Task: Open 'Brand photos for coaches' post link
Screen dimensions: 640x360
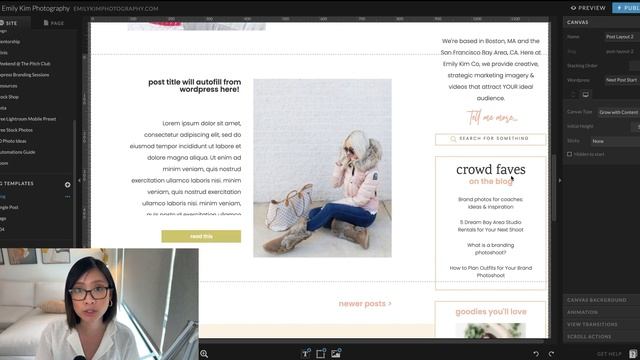Action: (x=491, y=203)
